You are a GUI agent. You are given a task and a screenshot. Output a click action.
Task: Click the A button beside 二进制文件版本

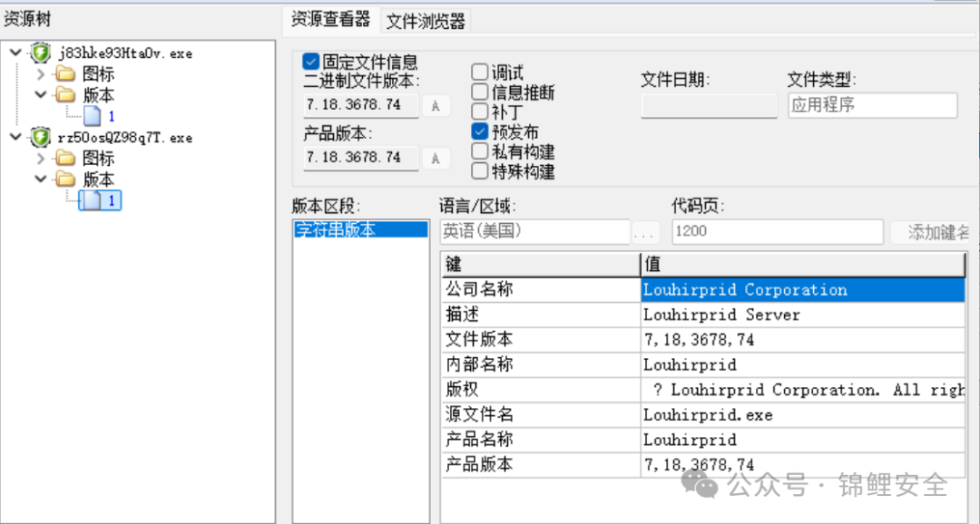(x=436, y=105)
